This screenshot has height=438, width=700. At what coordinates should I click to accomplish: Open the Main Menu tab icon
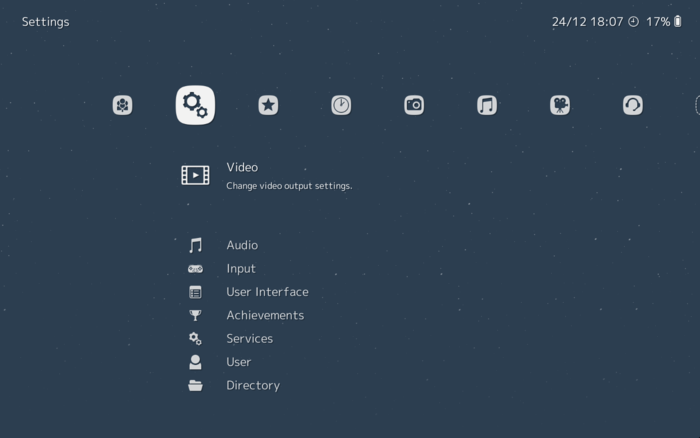coord(122,105)
